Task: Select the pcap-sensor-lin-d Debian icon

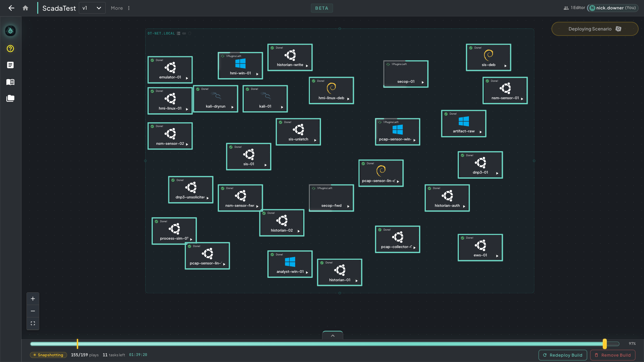Action: click(381, 171)
